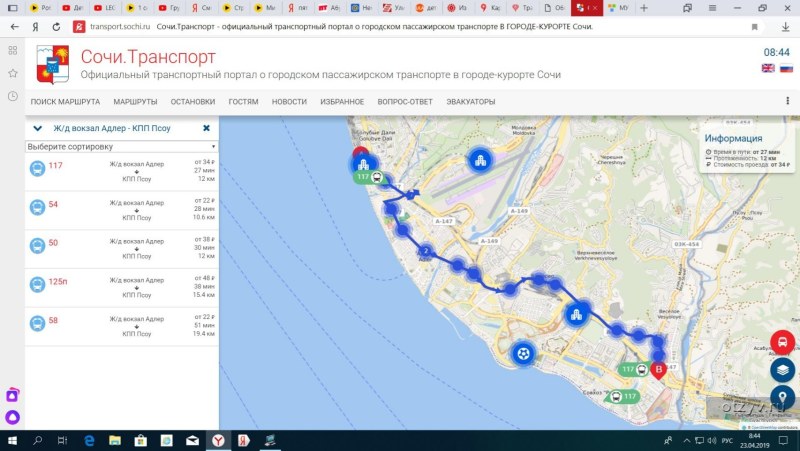Collapse the Ж/д вокзал Адлер route panel
The height and width of the screenshot is (451, 800).
(x=38, y=129)
